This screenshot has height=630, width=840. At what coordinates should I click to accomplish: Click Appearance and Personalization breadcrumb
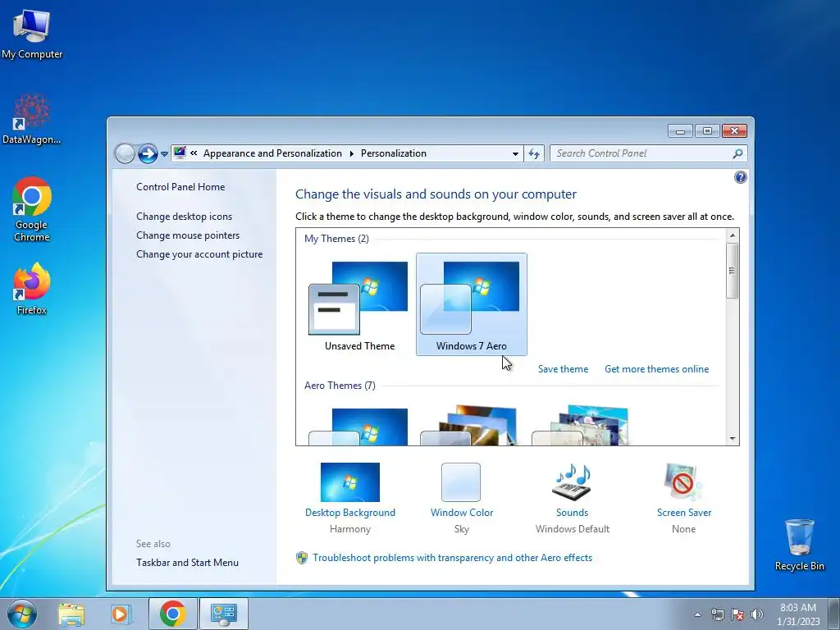272,153
